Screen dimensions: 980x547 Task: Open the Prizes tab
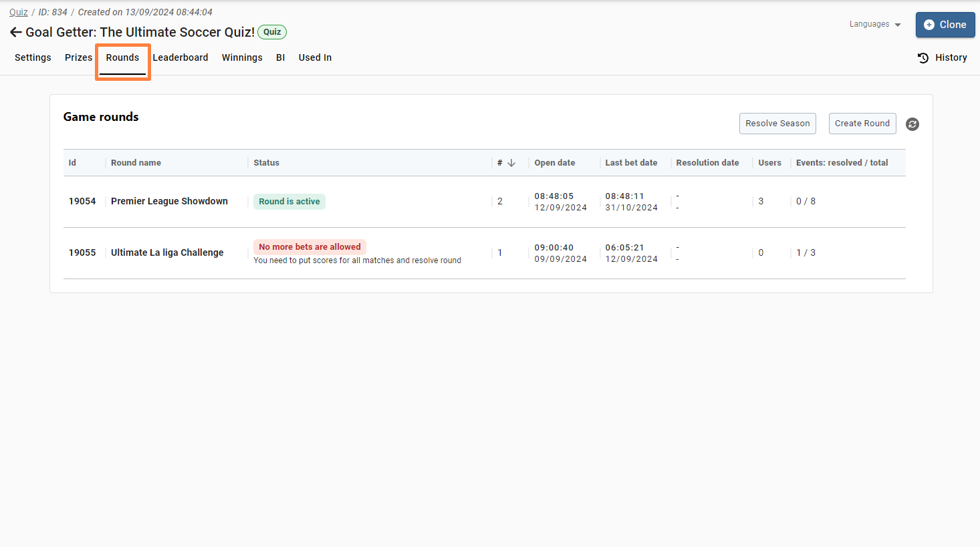[78, 57]
